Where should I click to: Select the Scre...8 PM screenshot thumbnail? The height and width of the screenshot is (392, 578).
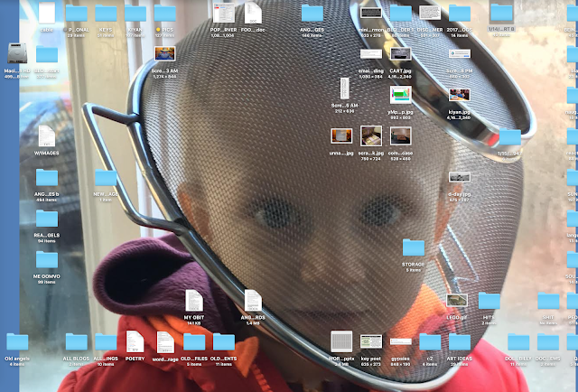click(x=460, y=54)
